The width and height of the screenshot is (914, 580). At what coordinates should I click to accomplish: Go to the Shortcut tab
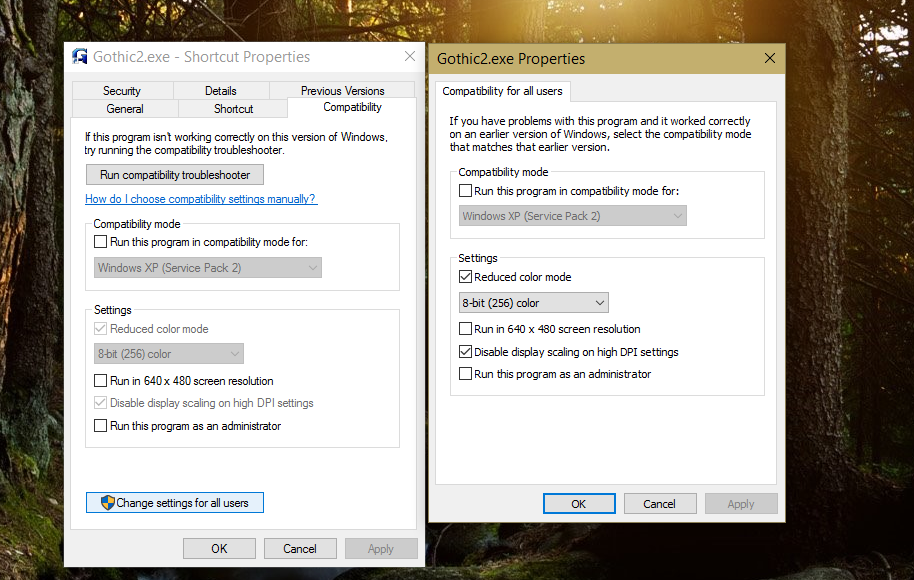(x=233, y=109)
